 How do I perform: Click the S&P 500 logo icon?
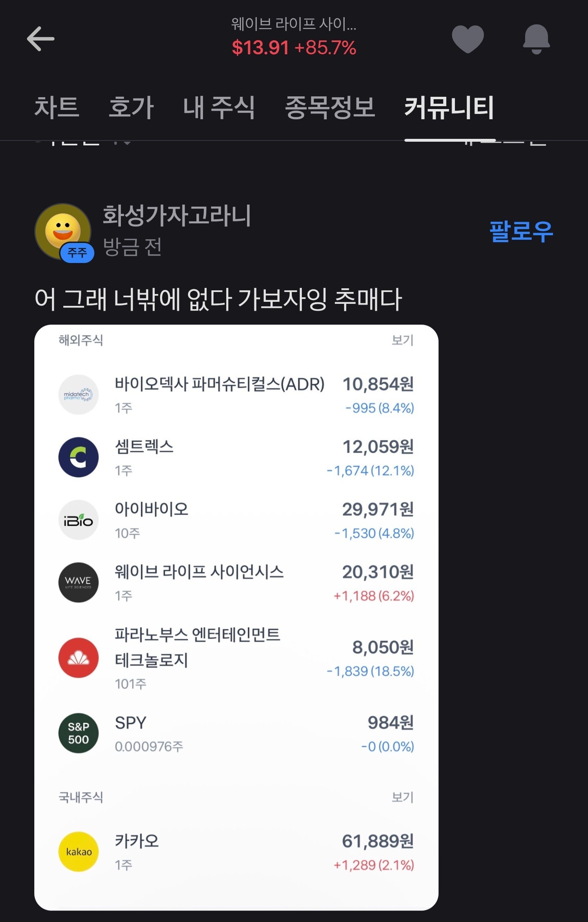click(x=78, y=733)
